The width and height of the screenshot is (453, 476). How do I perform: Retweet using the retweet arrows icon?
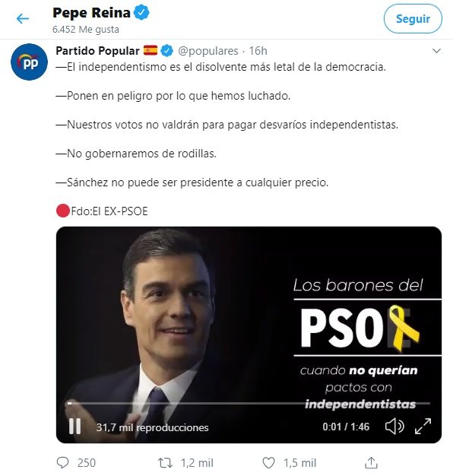pos(165,463)
